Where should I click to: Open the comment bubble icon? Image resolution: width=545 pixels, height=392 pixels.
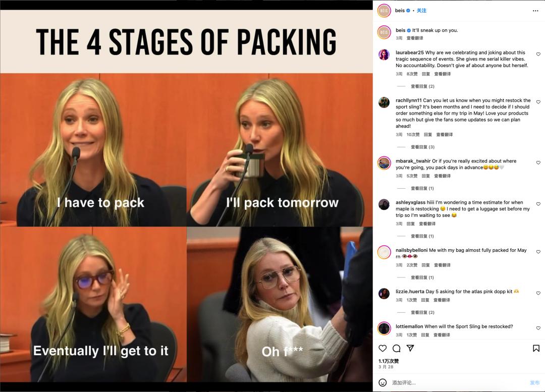(x=397, y=348)
